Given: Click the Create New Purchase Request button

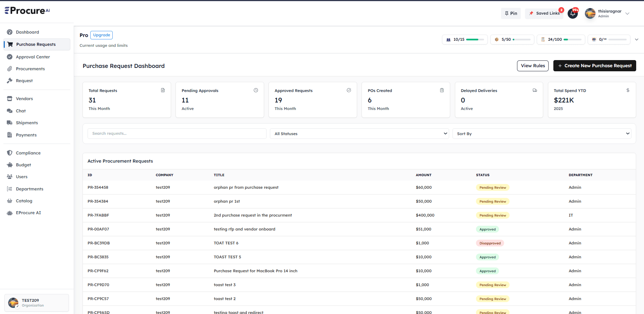Looking at the screenshot, I should pyautogui.click(x=594, y=66).
